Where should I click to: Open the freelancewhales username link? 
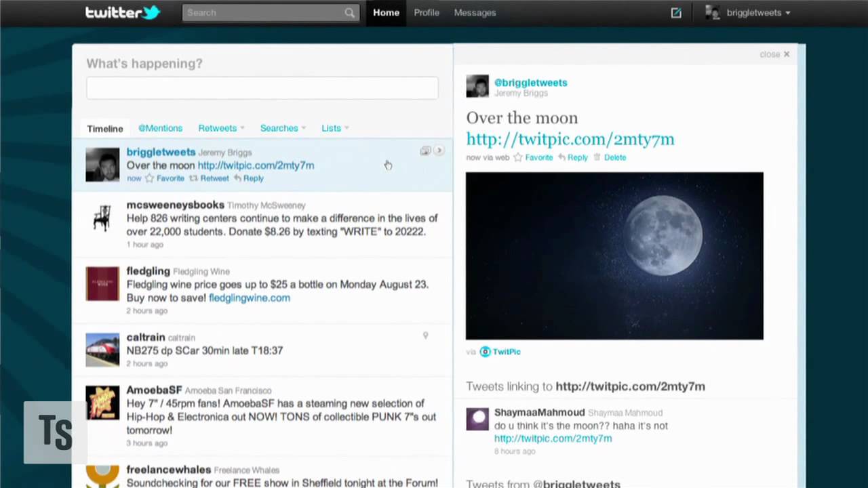(168, 470)
